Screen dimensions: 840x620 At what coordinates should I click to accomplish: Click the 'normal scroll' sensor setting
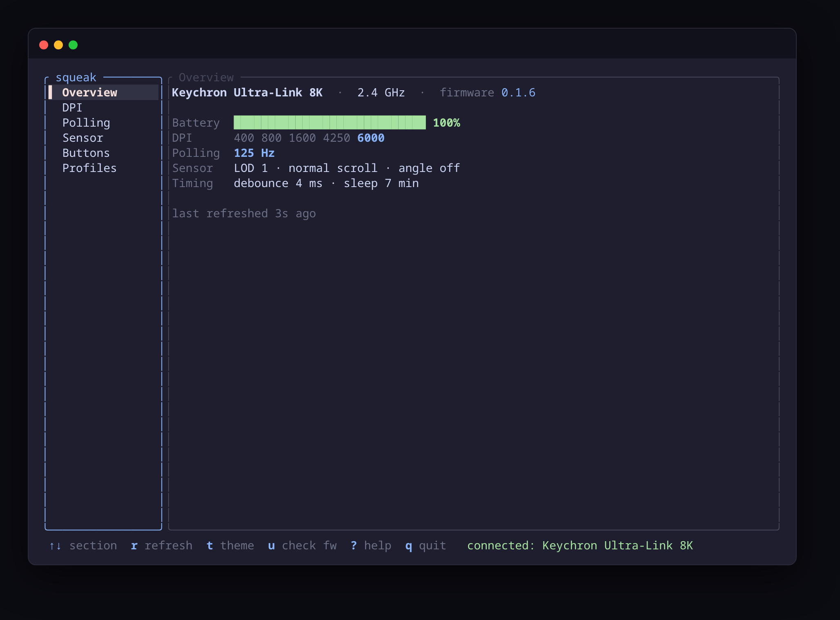point(333,168)
